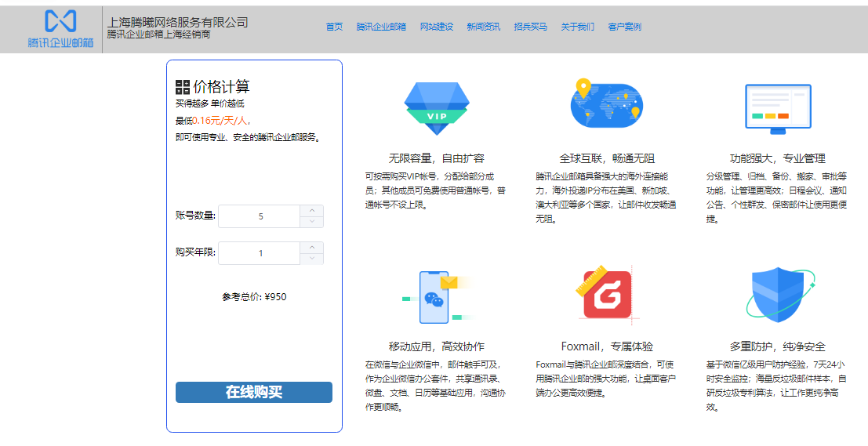Screen dimensions: 868x446
Task: Click the blue VIP diamond icon
Action: point(436,107)
